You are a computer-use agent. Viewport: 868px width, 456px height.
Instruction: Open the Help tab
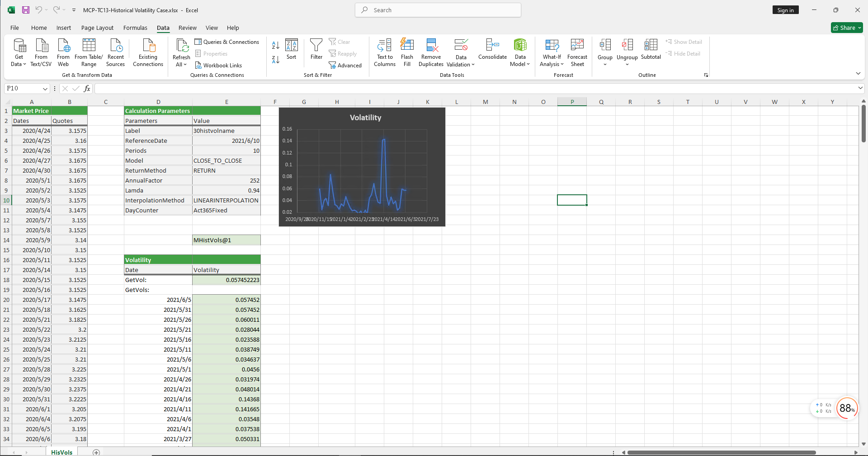[x=233, y=28]
